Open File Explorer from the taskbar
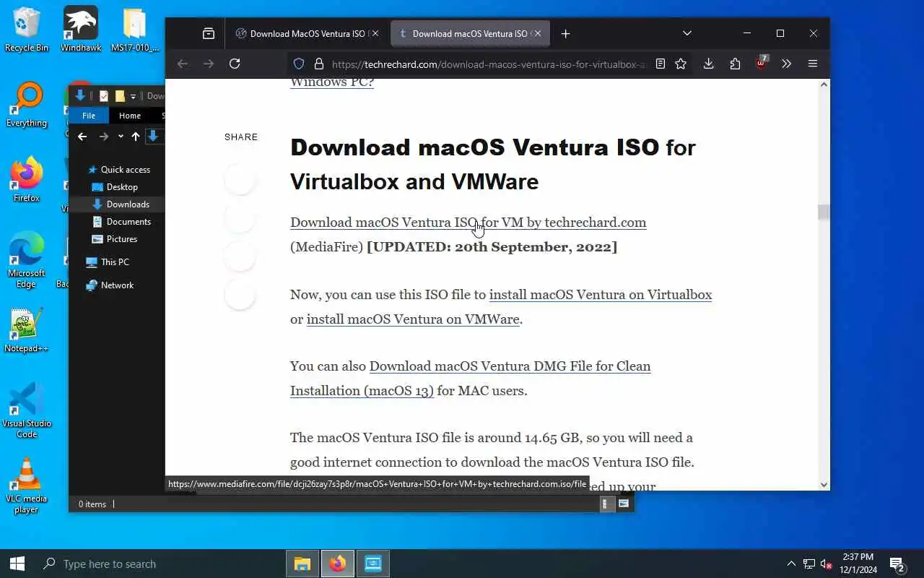The width and height of the screenshot is (924, 578). (302, 564)
